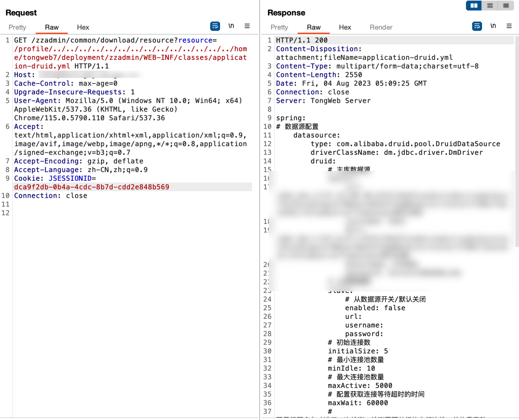
Task: Click the Connection: close request header line
Action: coord(51,196)
